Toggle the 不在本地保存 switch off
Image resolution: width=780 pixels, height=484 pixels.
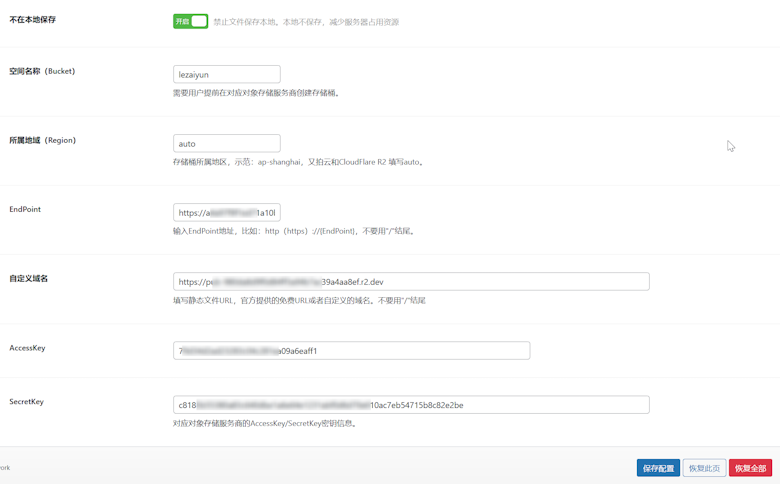[x=190, y=21]
